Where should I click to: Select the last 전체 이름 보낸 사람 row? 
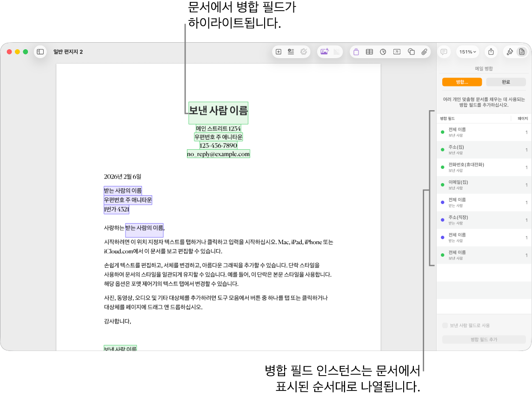pyautogui.click(x=484, y=255)
